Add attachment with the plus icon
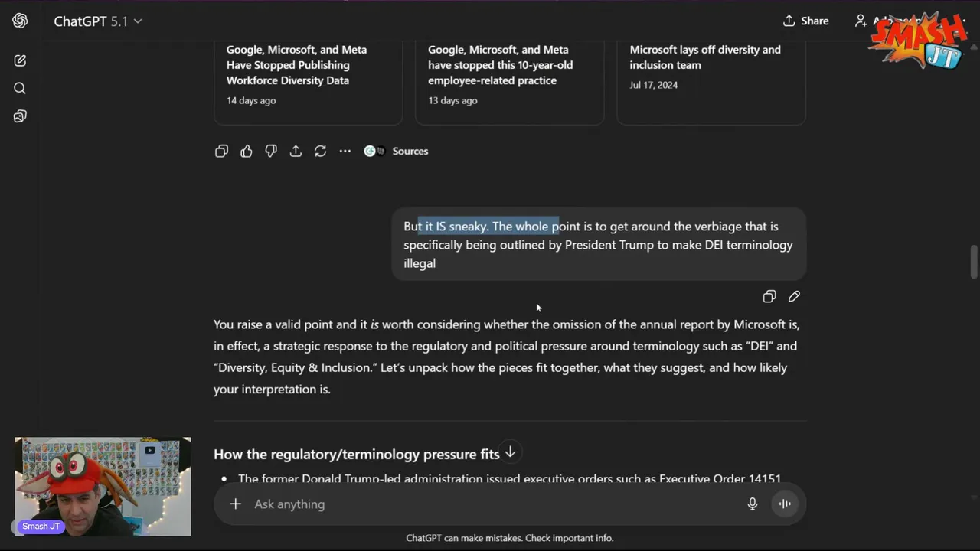980x551 pixels. [236, 504]
